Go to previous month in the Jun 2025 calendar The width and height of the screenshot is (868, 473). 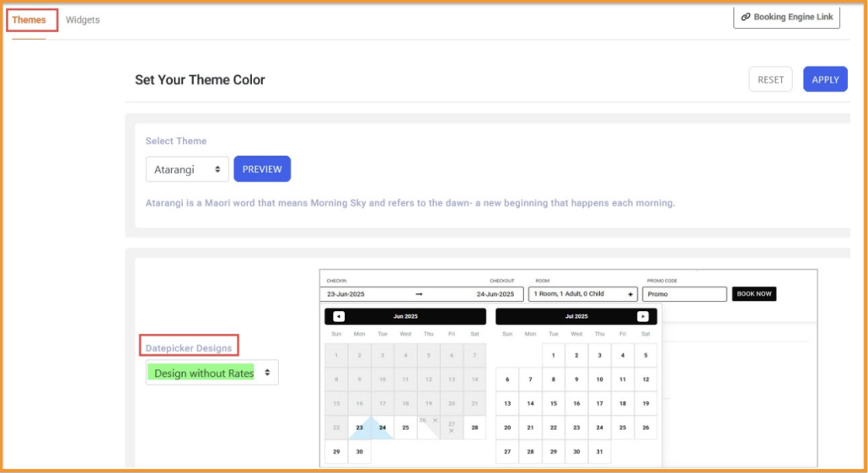tap(339, 316)
